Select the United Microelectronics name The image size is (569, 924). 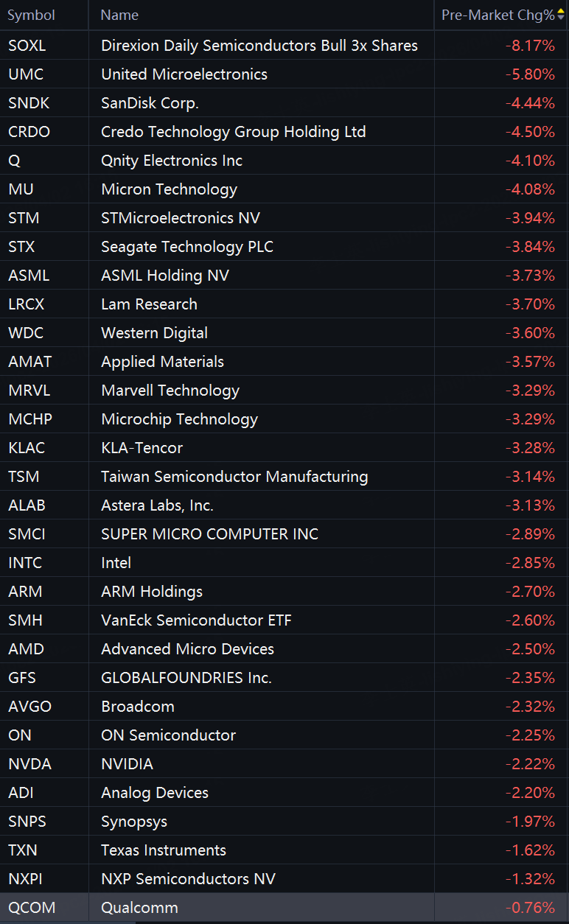[184, 74]
